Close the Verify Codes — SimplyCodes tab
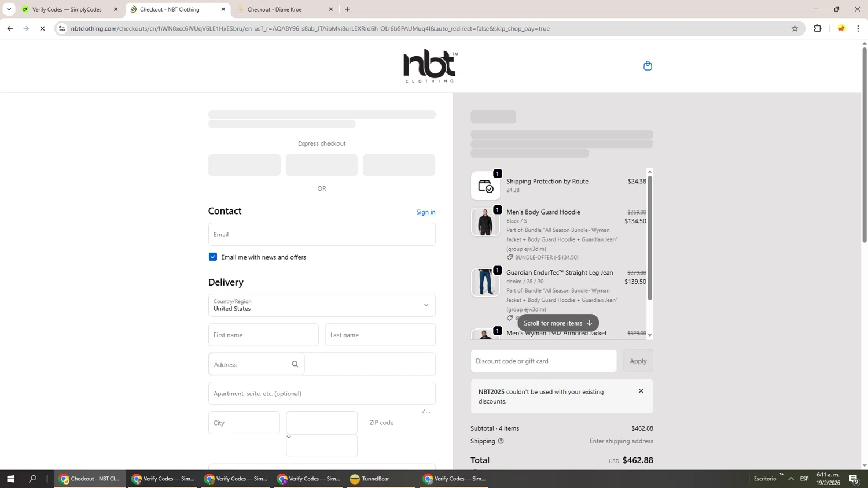 coord(116,9)
